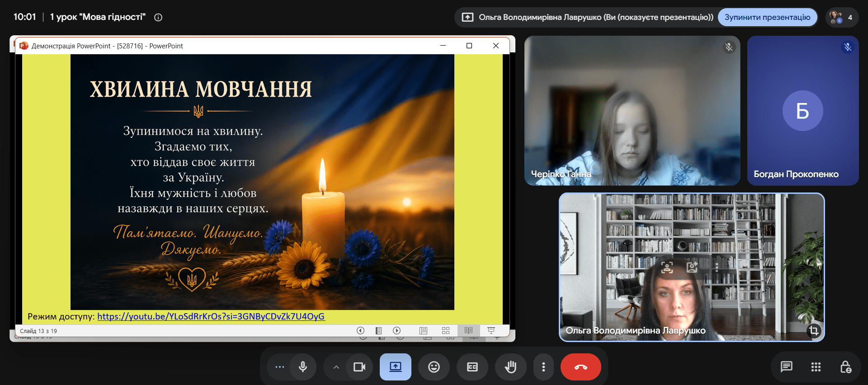Open the emoji reactions panel

434,367
